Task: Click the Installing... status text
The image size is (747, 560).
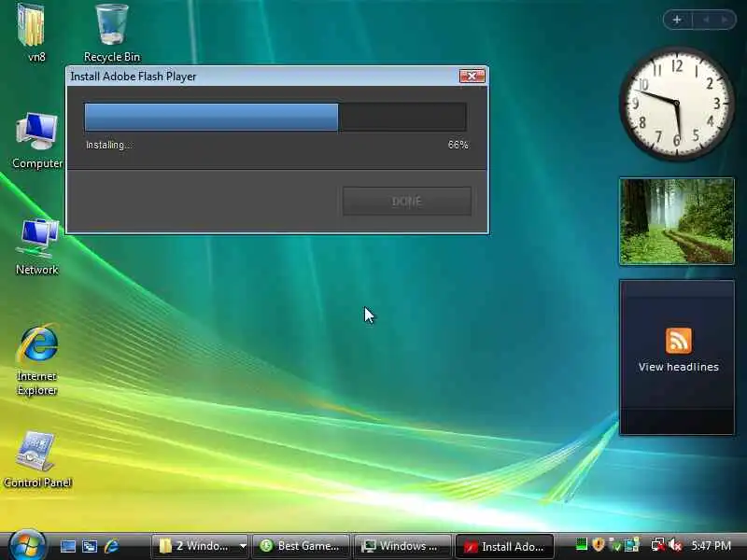Action: [109, 145]
